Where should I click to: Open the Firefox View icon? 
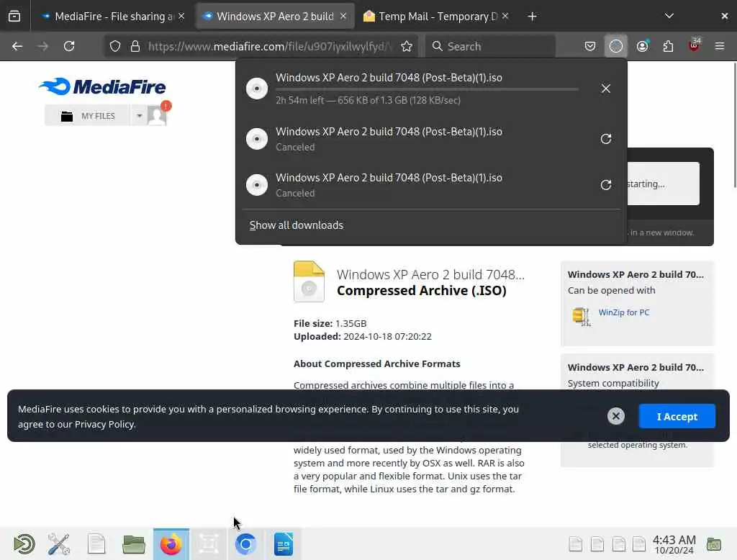[x=14, y=16]
